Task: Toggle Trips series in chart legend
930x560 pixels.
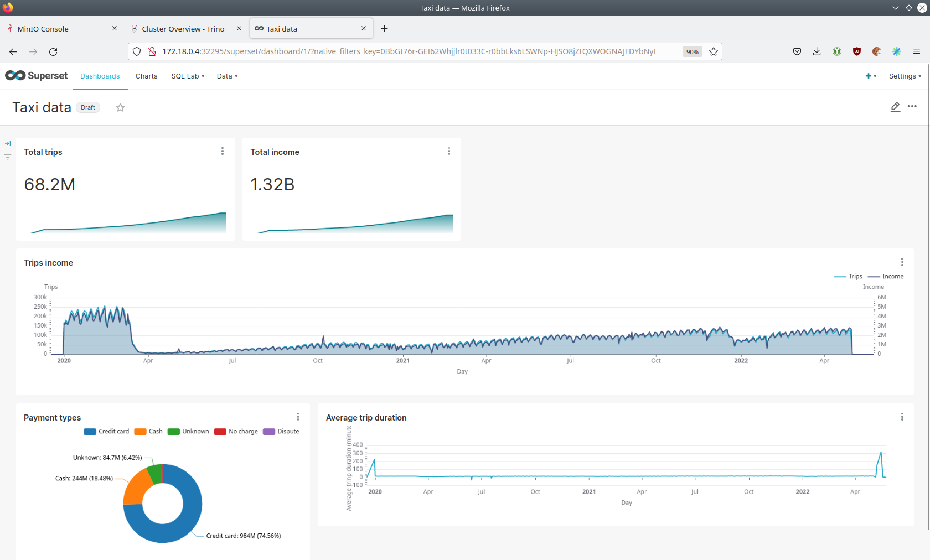Action: [848, 277]
